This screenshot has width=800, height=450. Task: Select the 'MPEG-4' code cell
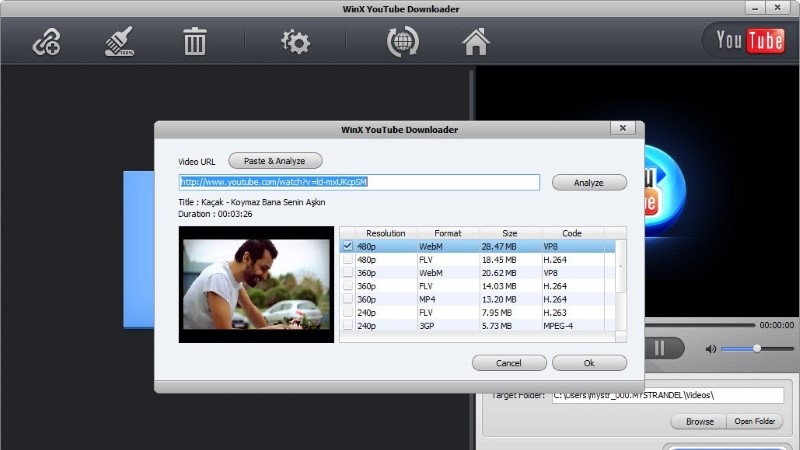pos(558,326)
